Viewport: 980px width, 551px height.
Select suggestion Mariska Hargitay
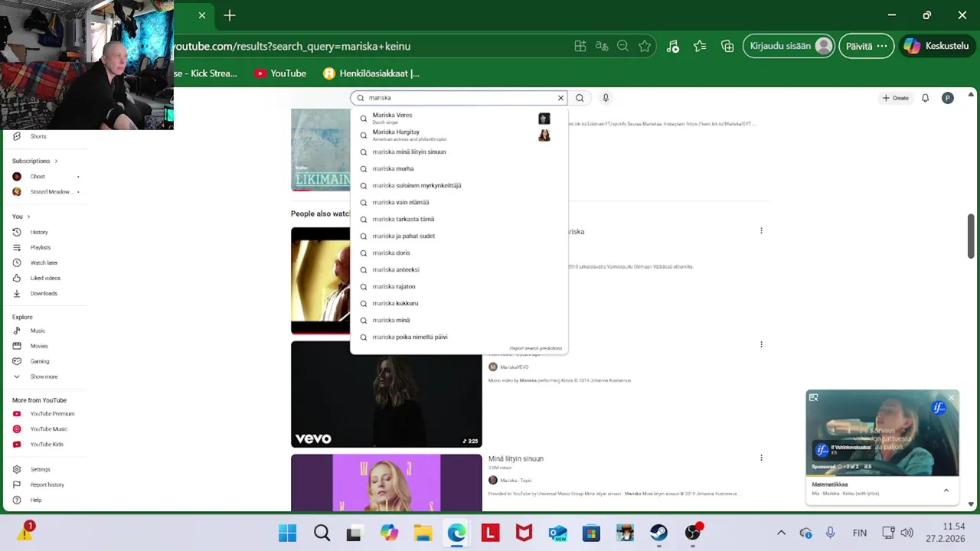click(x=459, y=135)
